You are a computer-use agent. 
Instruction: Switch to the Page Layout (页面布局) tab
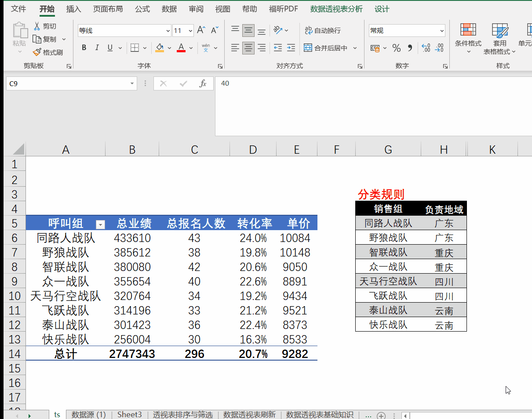click(108, 9)
